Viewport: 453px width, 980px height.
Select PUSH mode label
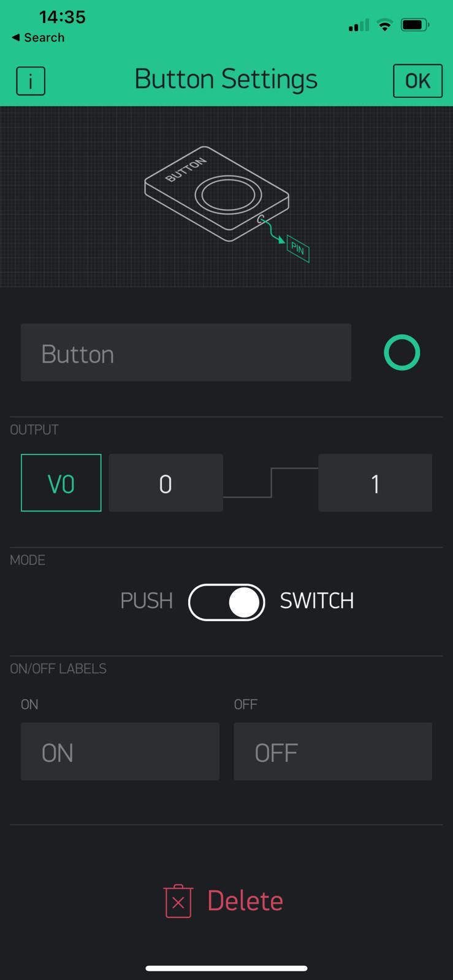(147, 601)
